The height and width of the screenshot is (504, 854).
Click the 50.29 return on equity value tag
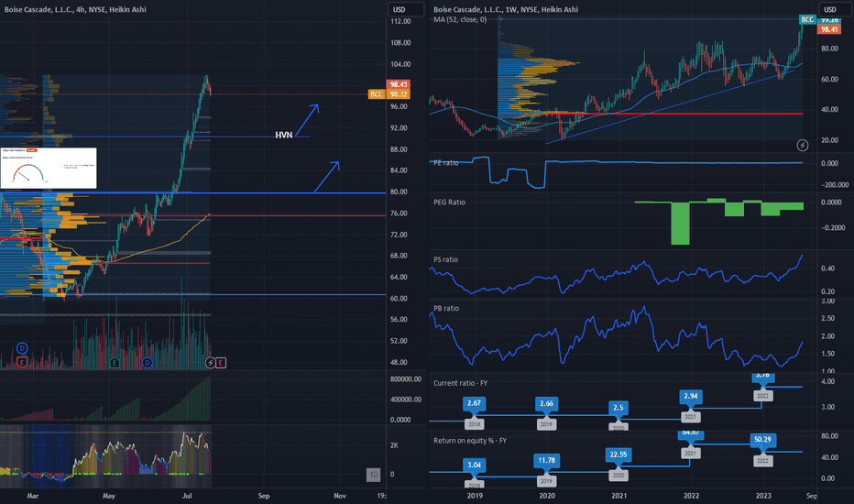click(x=762, y=439)
